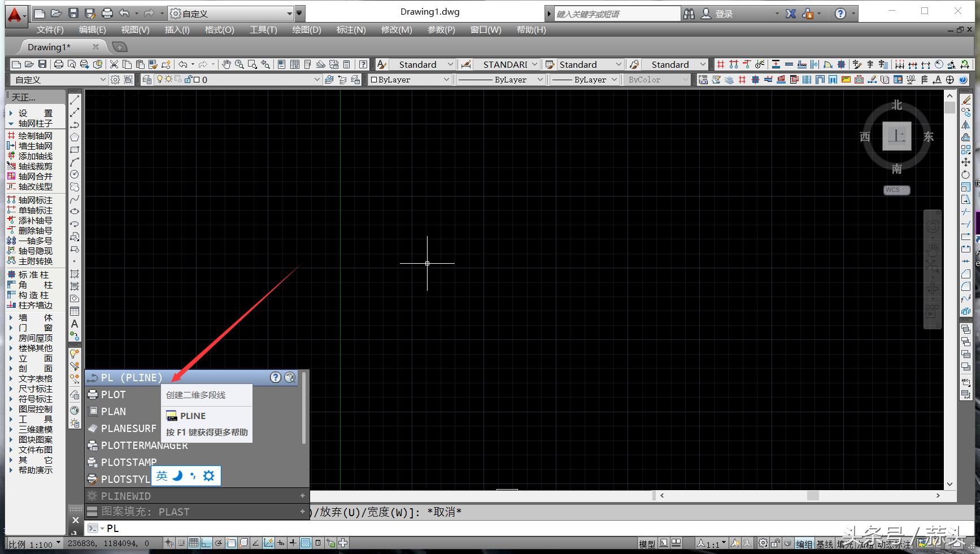
Task: Open the 文件(F) menu
Action: click(50, 30)
